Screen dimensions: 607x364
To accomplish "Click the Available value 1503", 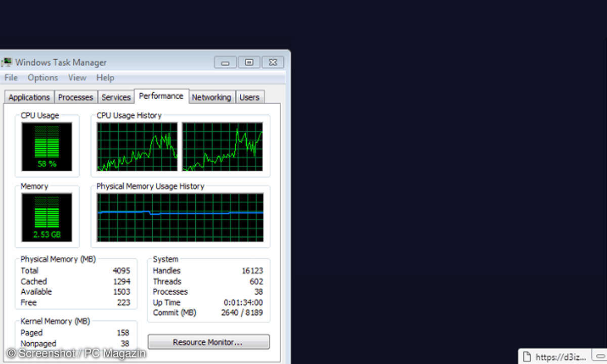I will coord(121,292).
